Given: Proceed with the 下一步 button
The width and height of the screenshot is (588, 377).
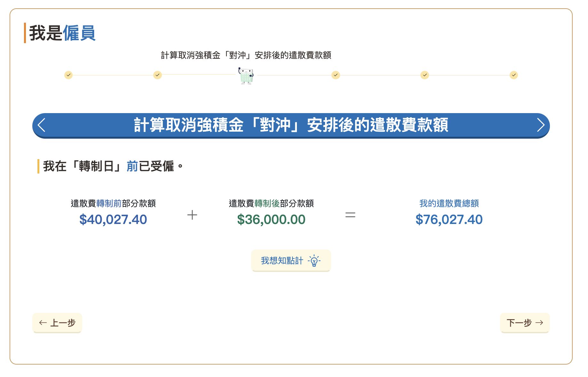Looking at the screenshot, I should tap(525, 323).
